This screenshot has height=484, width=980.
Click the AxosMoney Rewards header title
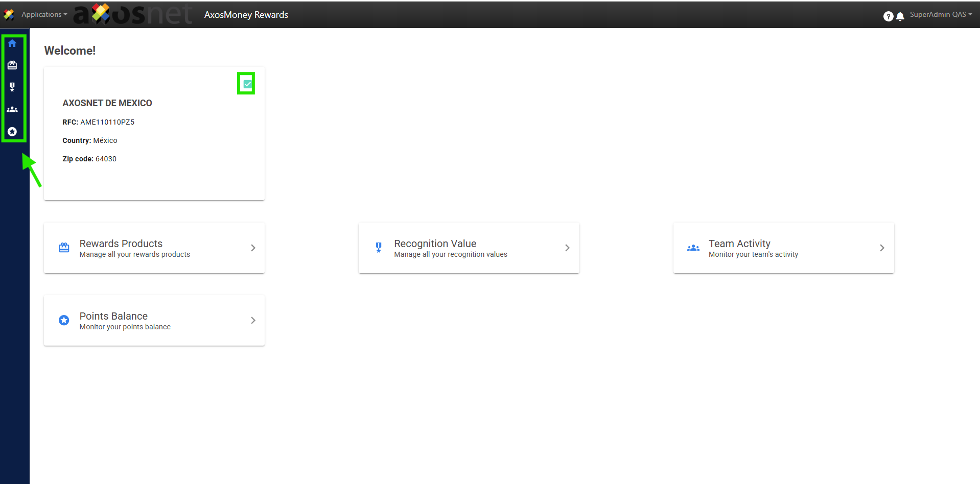246,15
